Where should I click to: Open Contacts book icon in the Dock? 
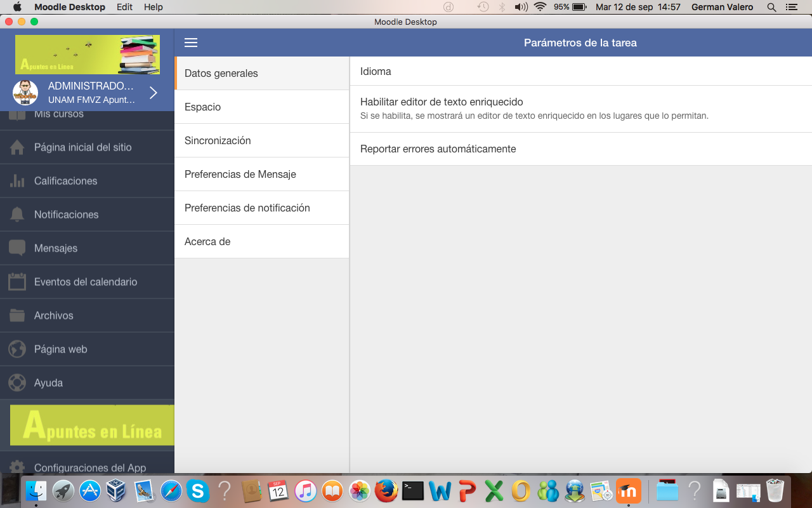[252, 490]
